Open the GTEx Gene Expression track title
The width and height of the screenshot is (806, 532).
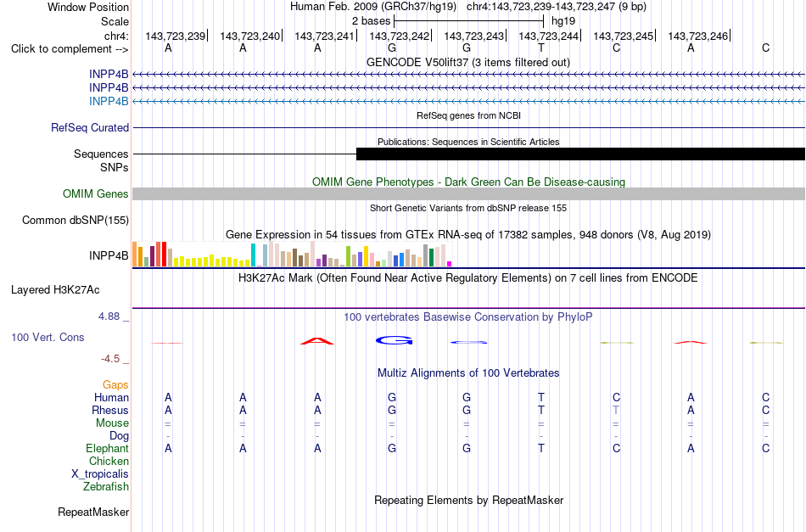(x=468, y=235)
